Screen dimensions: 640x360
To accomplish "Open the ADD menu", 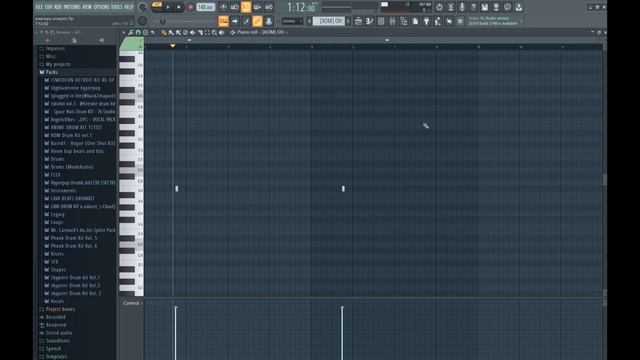I will pyautogui.click(x=58, y=7).
